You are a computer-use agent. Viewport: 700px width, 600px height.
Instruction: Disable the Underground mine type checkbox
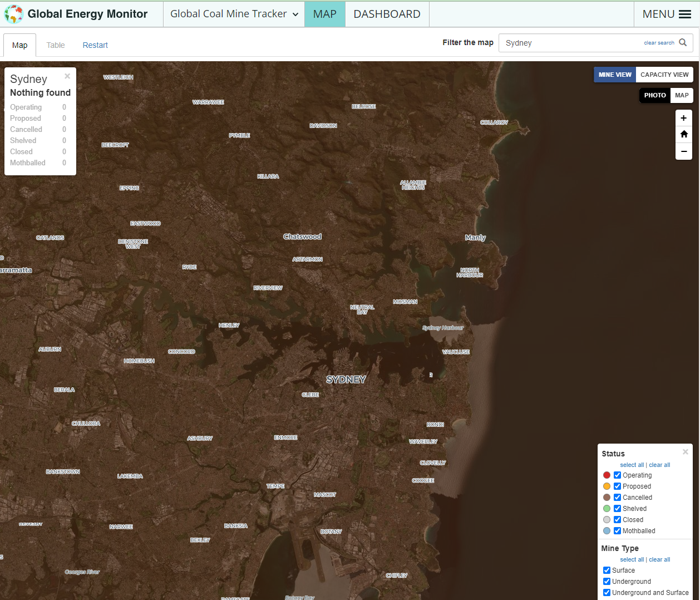pos(607,582)
